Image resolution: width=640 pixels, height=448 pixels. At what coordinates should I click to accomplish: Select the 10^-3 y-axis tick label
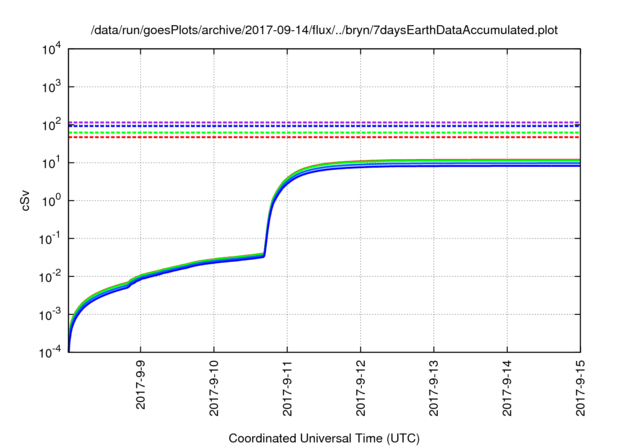pos(50,315)
